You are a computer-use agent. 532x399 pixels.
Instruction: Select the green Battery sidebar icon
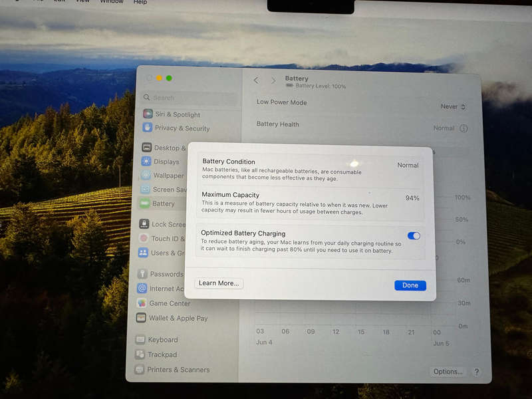(144, 203)
